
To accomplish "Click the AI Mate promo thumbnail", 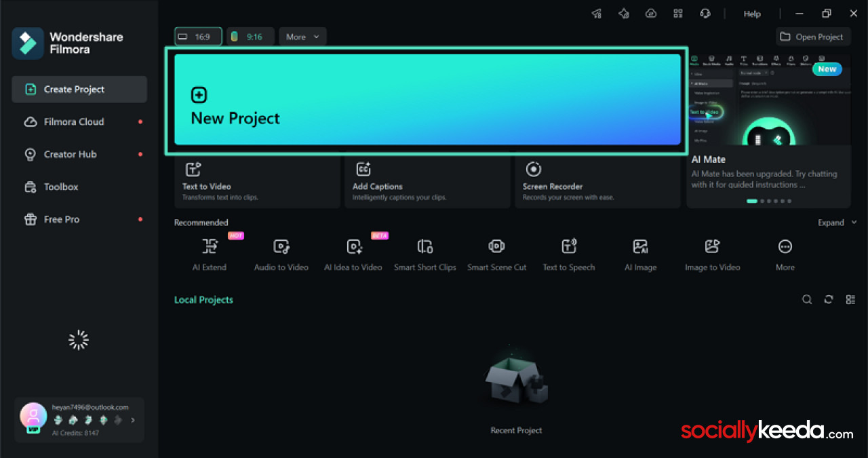I will 768,100.
